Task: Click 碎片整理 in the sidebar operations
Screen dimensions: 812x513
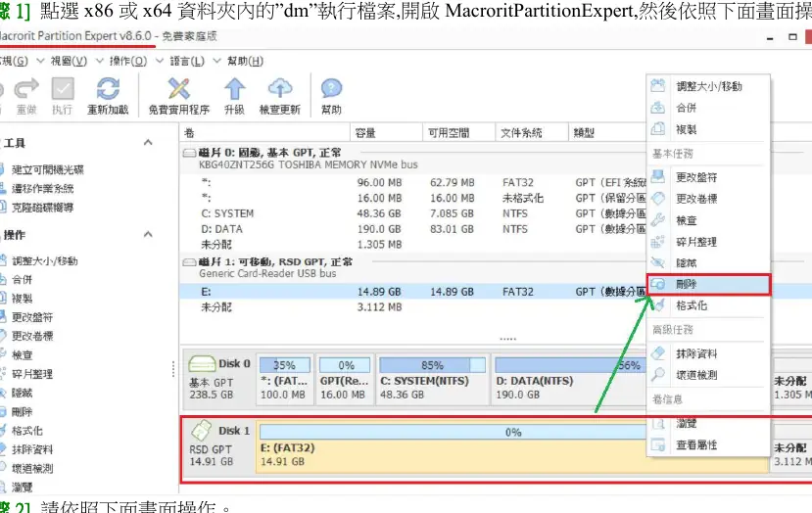Action: click(x=32, y=374)
